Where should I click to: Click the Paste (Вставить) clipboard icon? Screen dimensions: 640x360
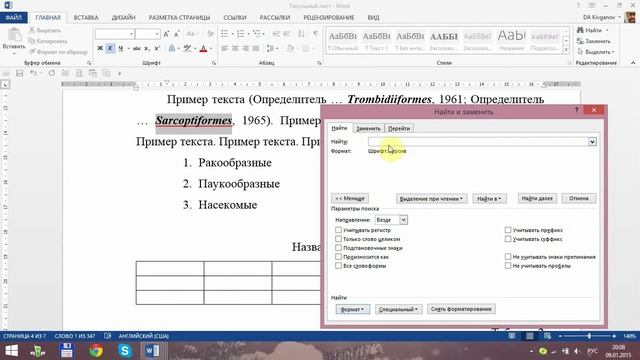(14, 36)
